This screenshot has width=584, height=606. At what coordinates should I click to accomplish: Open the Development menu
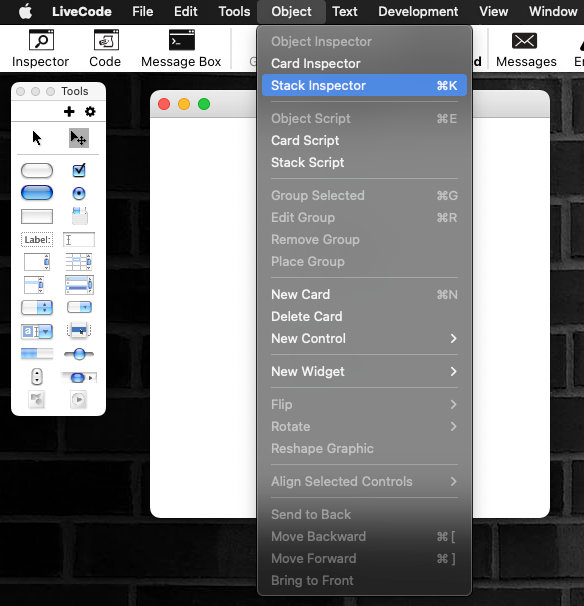418,12
